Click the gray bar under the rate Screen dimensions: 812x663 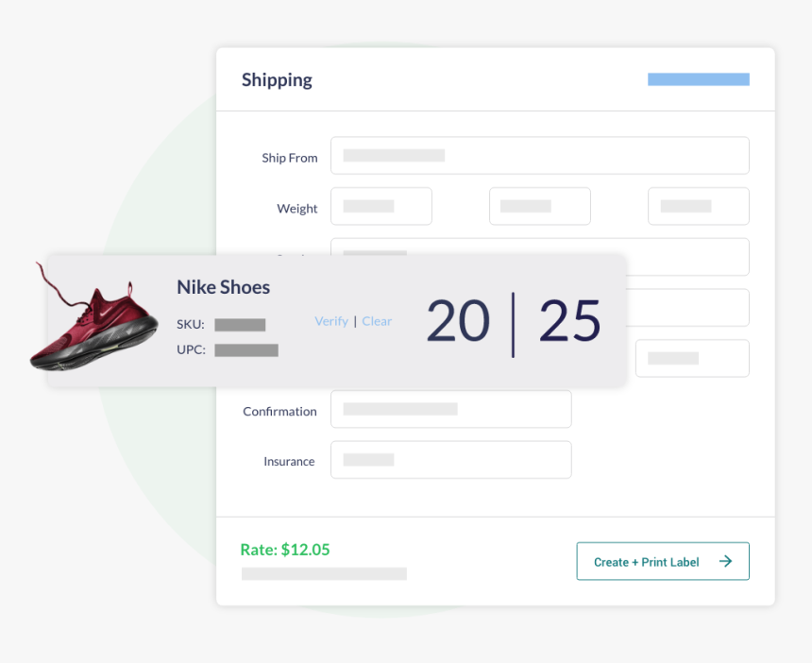click(x=324, y=573)
